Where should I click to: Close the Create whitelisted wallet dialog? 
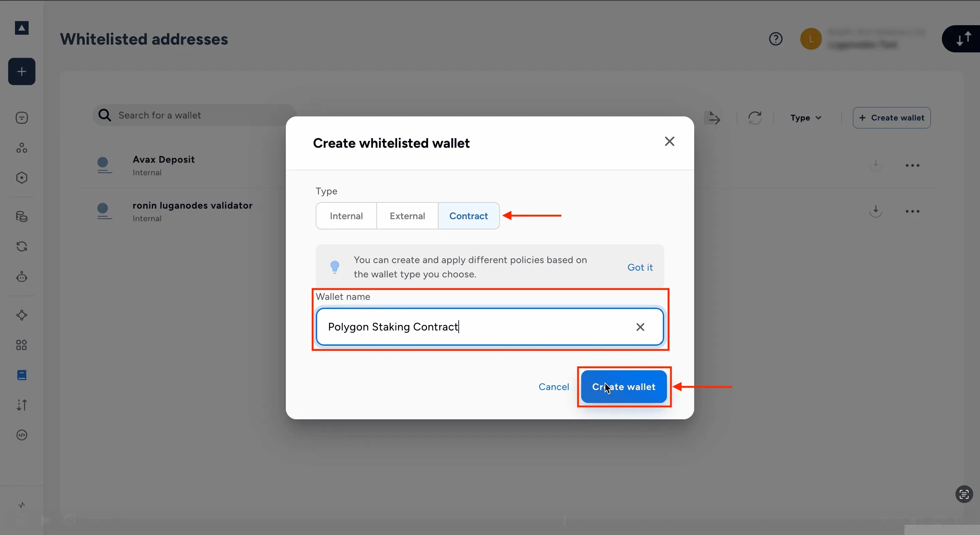click(x=670, y=141)
